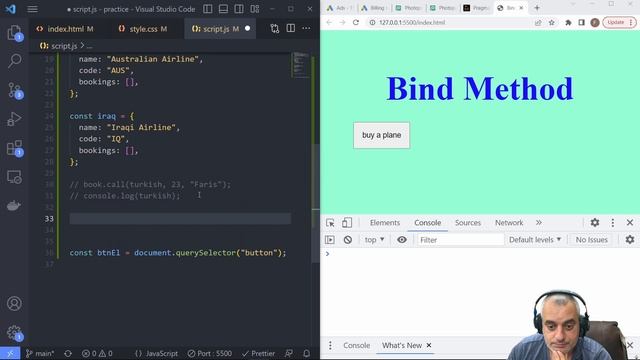
Task: Toggle the primary side bar layout icon
Action: tap(208, 9)
